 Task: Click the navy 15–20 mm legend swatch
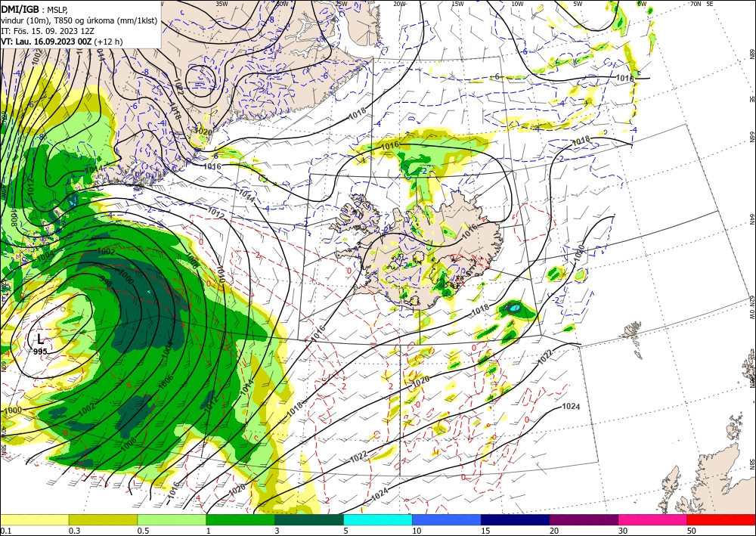(x=516, y=519)
